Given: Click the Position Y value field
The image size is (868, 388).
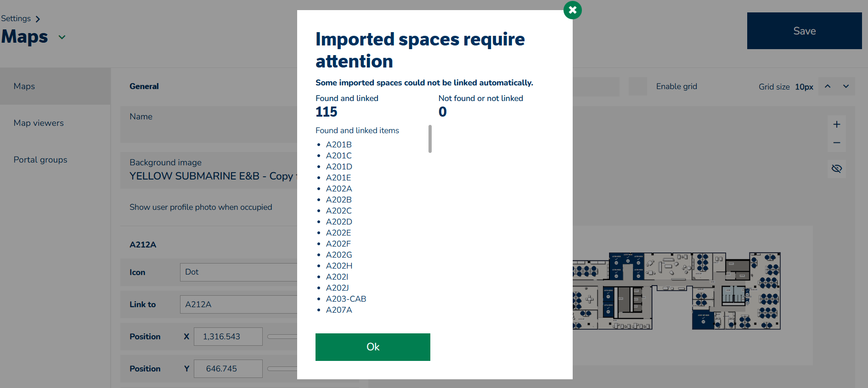Looking at the screenshot, I should click(x=228, y=369).
